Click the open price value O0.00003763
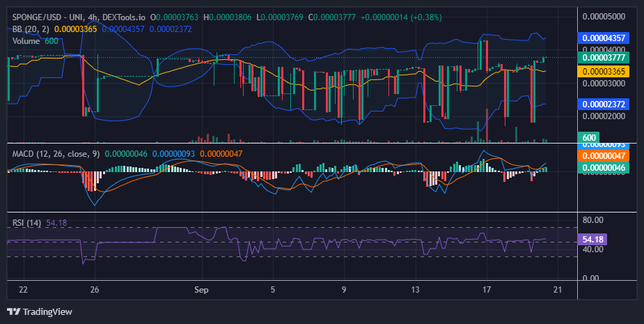 (x=174, y=17)
